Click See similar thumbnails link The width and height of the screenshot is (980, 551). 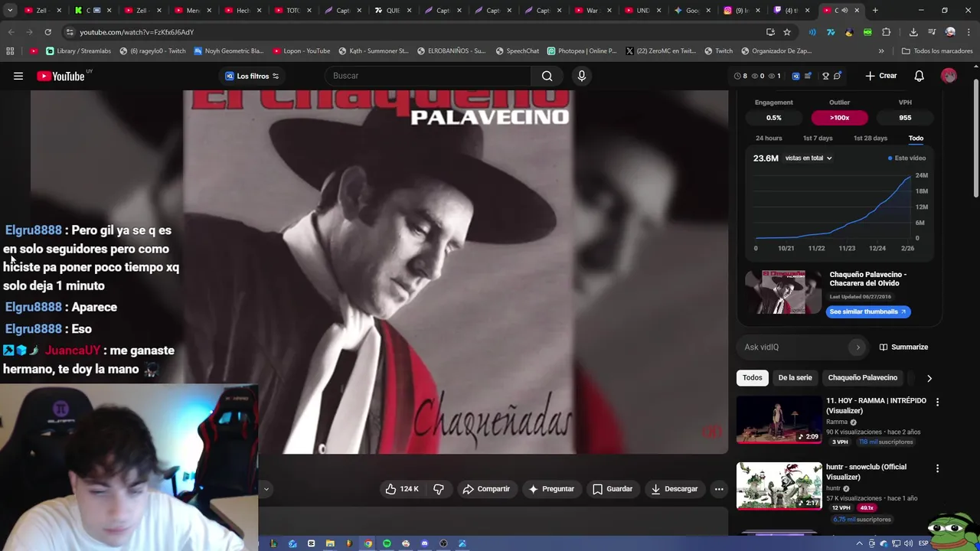[x=868, y=311]
